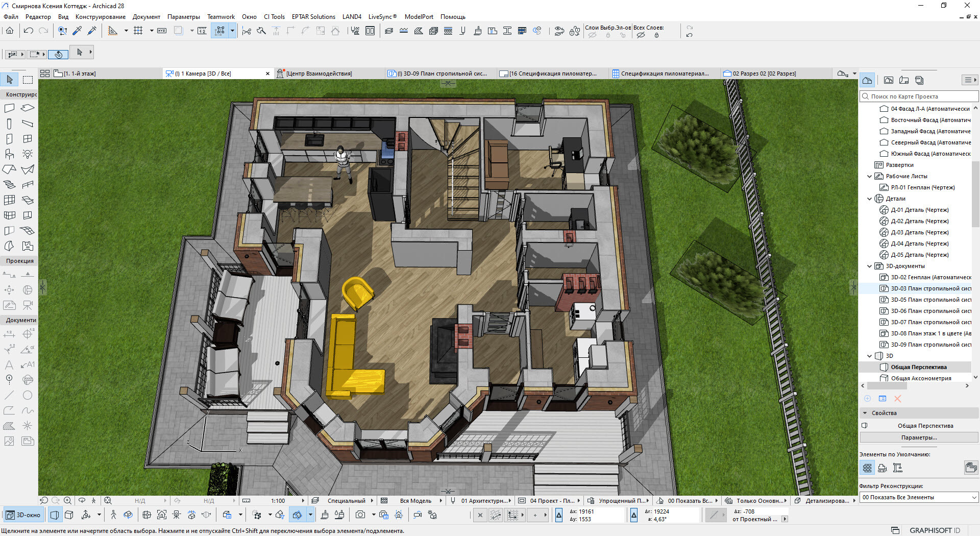Collapse the Детали tree group
Image resolution: width=980 pixels, height=536 pixels.
tap(870, 199)
